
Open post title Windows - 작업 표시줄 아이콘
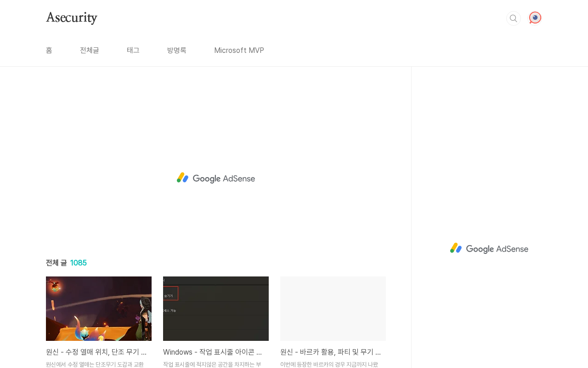[x=213, y=352]
